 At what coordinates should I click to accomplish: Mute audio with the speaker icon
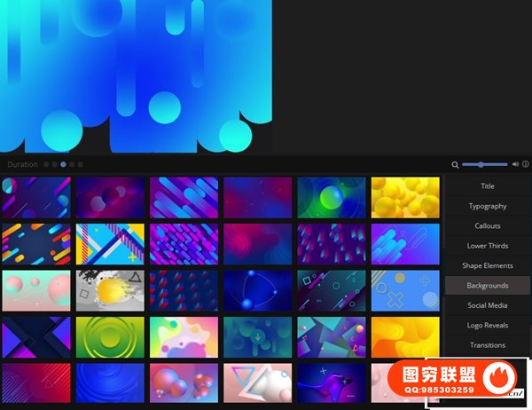[x=515, y=164]
